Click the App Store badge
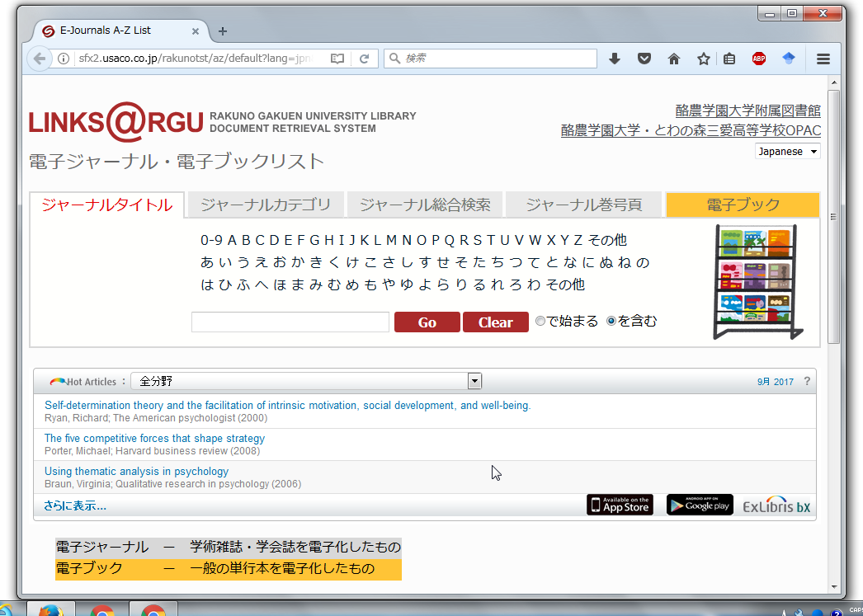The height and width of the screenshot is (616, 863). 620,505
